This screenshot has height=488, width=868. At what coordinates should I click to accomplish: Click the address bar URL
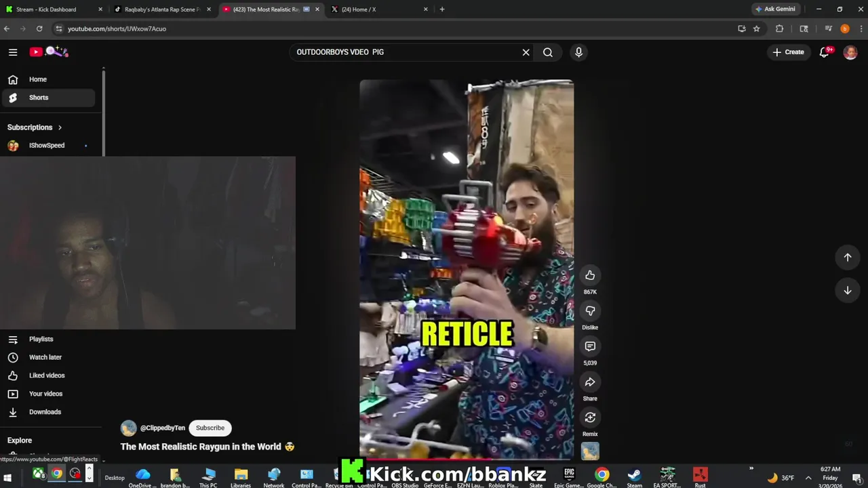tap(117, 28)
